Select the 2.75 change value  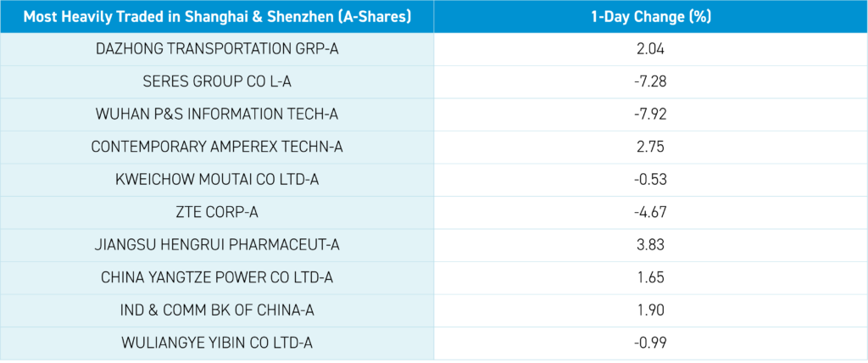coord(651,147)
